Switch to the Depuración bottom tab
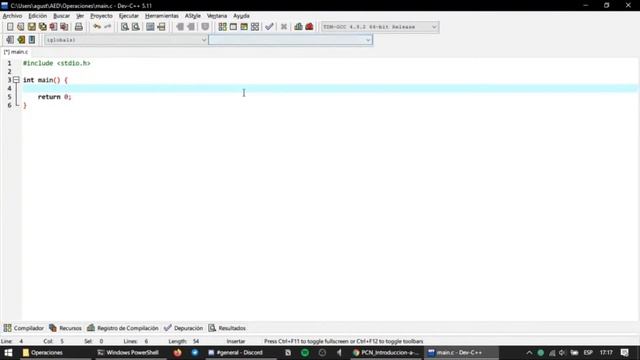The width and height of the screenshot is (640, 360). point(183,328)
